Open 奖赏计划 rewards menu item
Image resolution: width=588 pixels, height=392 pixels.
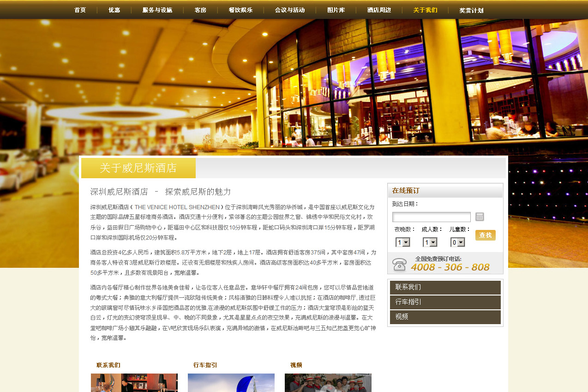click(471, 10)
